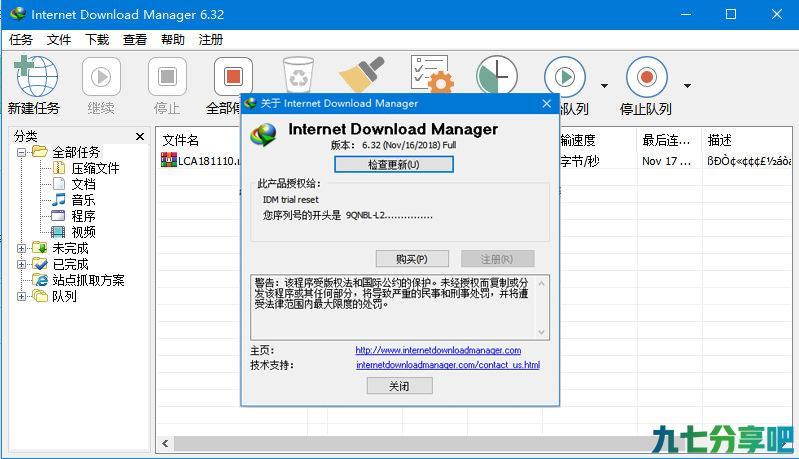
Task: Open dropdown arrow beside start queue
Action: 604,86
